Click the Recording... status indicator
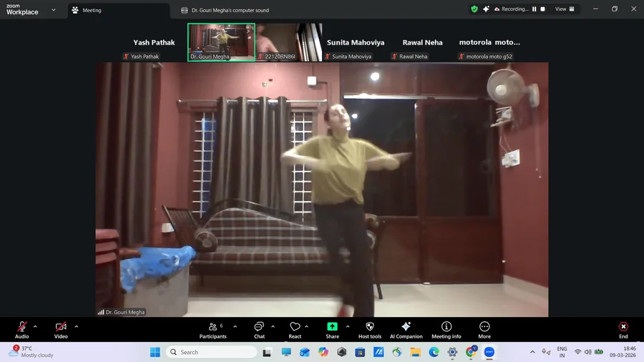 (x=512, y=9)
